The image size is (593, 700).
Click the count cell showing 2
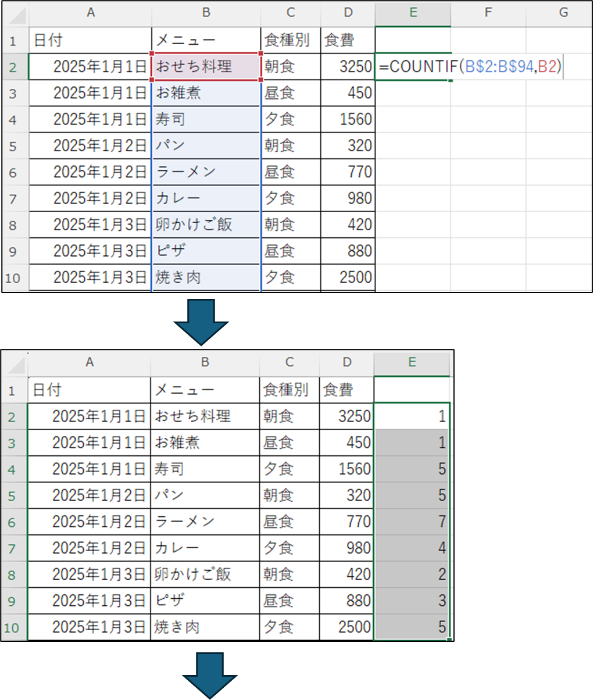click(412, 574)
